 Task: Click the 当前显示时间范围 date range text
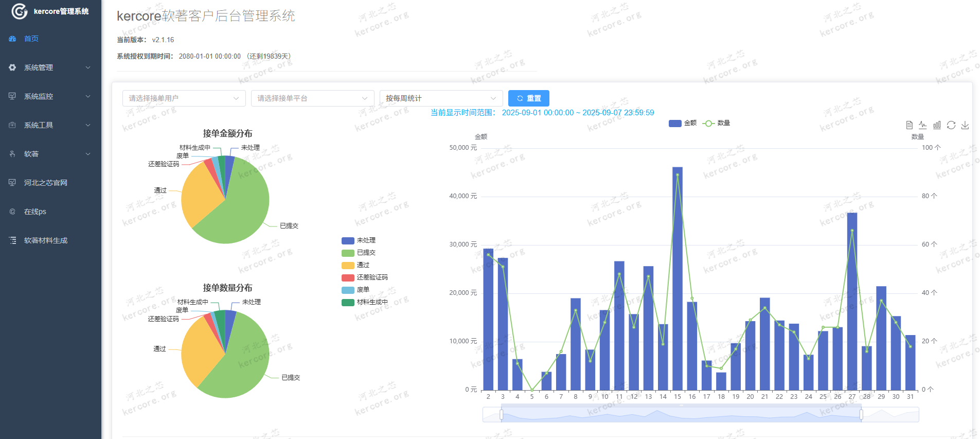click(542, 112)
